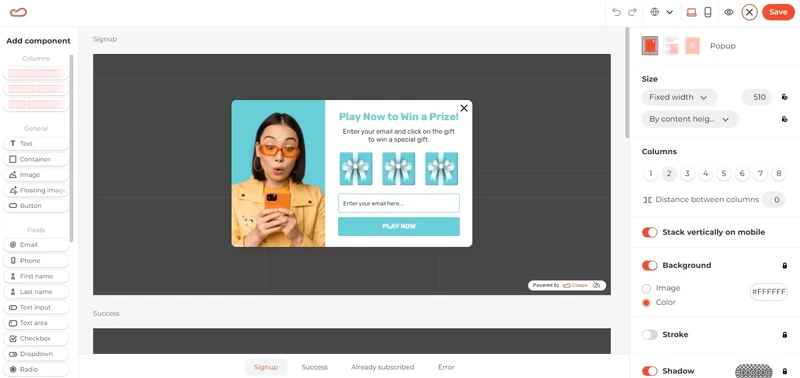Open the Fixed width dropdown
This screenshot has width=800, height=378.
point(679,97)
